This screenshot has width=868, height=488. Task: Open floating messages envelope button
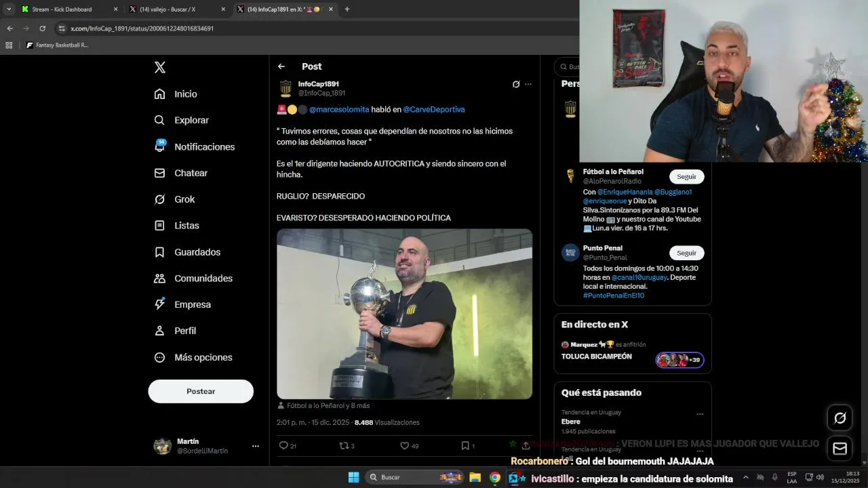point(840,448)
